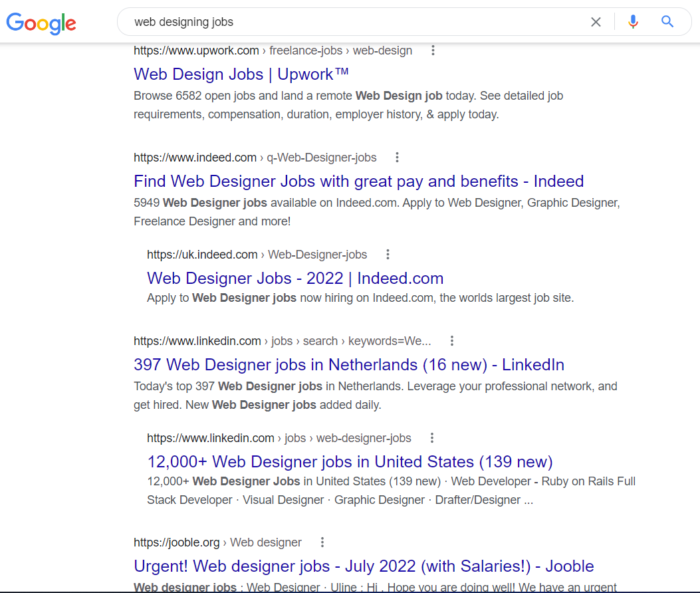Image resolution: width=700 pixels, height=593 pixels.
Task: Open three-dot menu beside upwork.com result
Action: tap(433, 51)
